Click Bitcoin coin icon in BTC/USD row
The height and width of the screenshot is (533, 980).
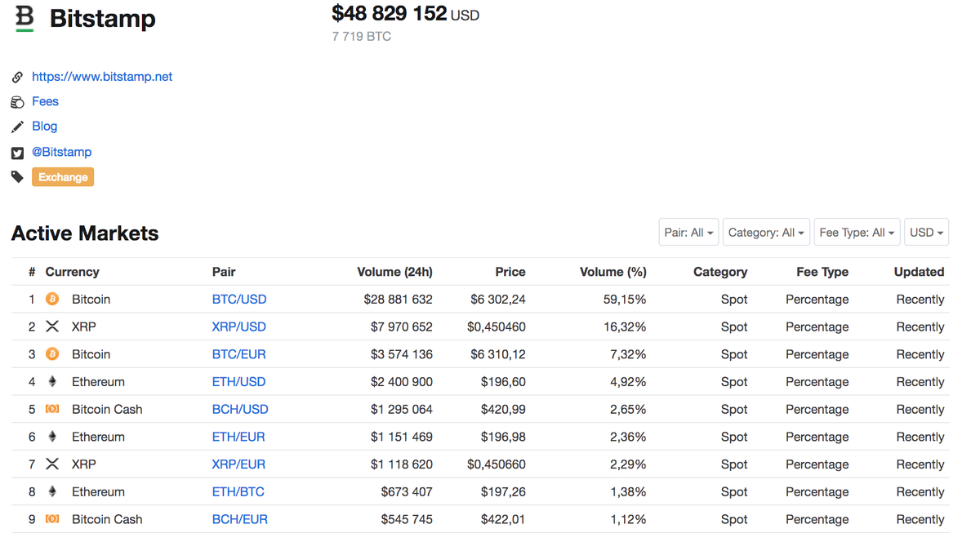52,300
